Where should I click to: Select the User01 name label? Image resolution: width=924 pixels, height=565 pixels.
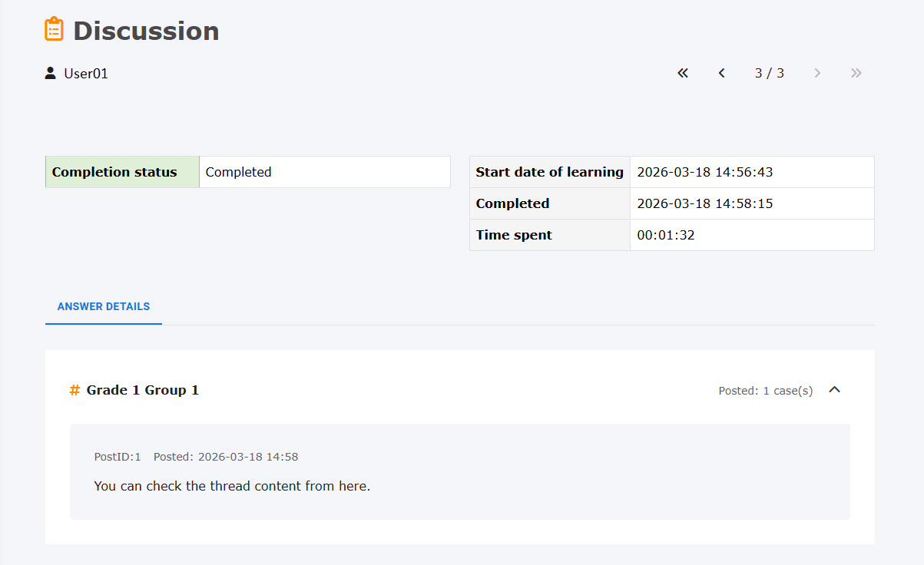coord(86,74)
